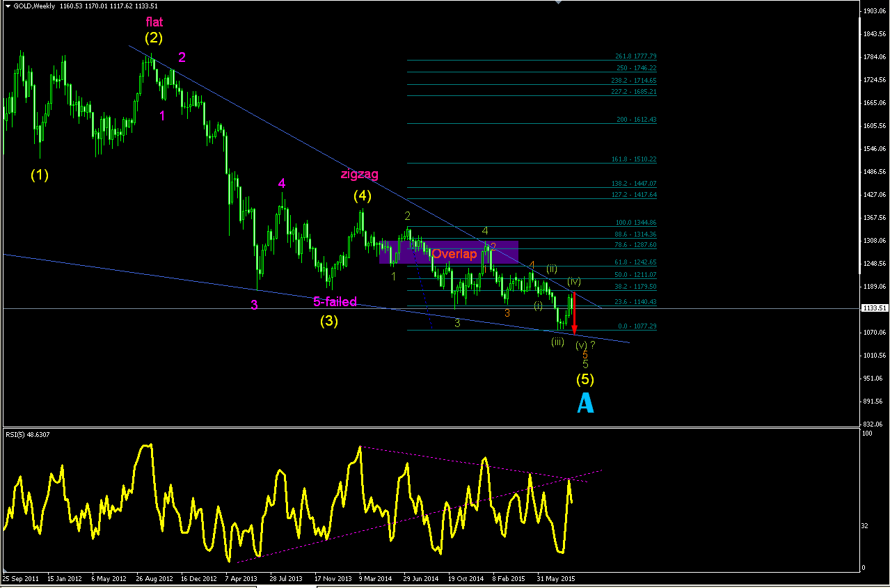890x588 pixels.
Task: Click the RSI(5) 48.6307 indicator label
Action: pos(27,435)
